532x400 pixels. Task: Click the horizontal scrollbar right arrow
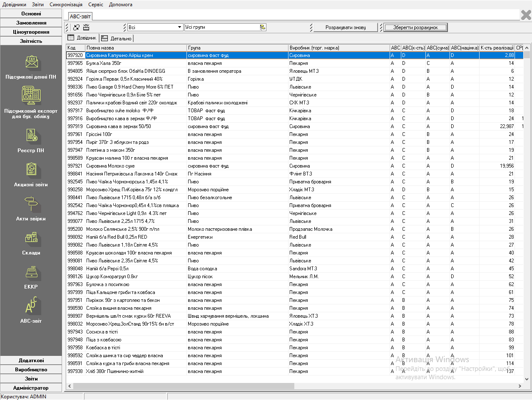tap(520, 386)
